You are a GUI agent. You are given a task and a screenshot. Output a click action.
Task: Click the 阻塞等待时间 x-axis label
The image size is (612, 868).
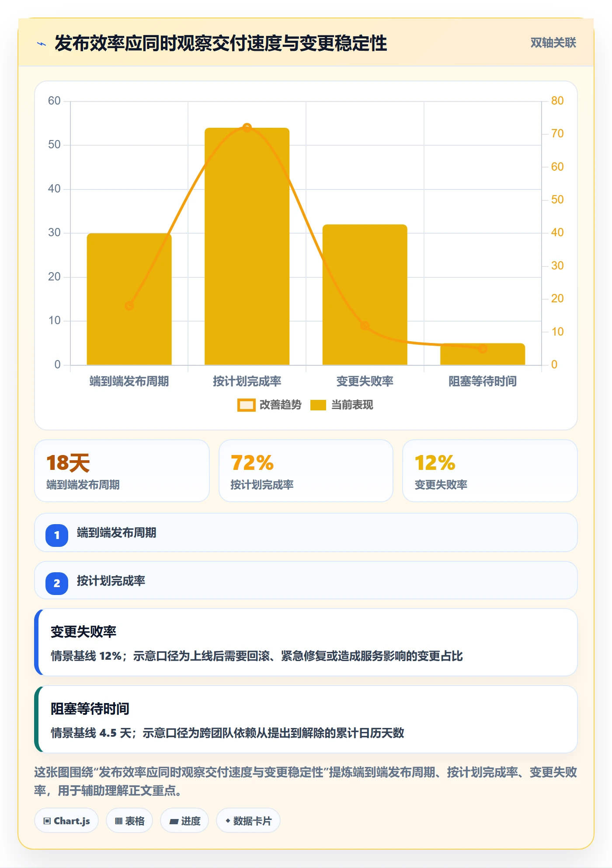click(483, 381)
